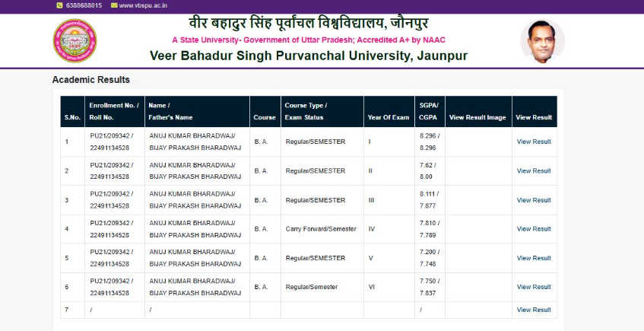Open View Result for semester VI row

click(x=534, y=287)
